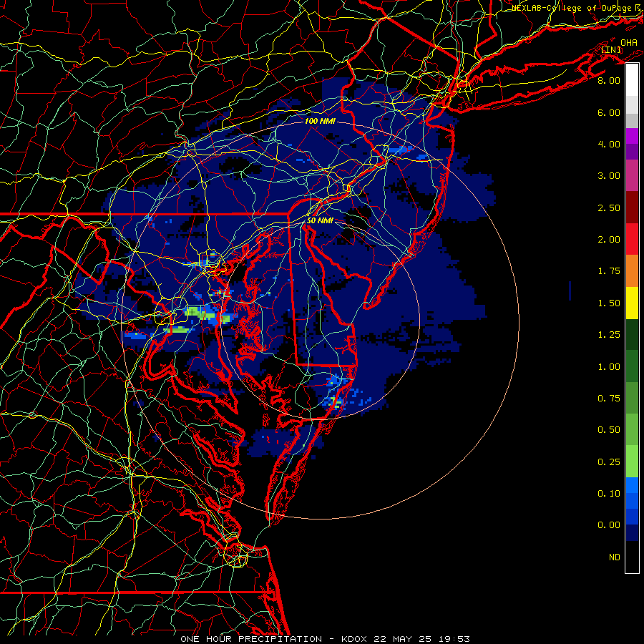Select the bright red 2.00 legend swatch
This screenshot has height=644, width=644.
point(632,240)
